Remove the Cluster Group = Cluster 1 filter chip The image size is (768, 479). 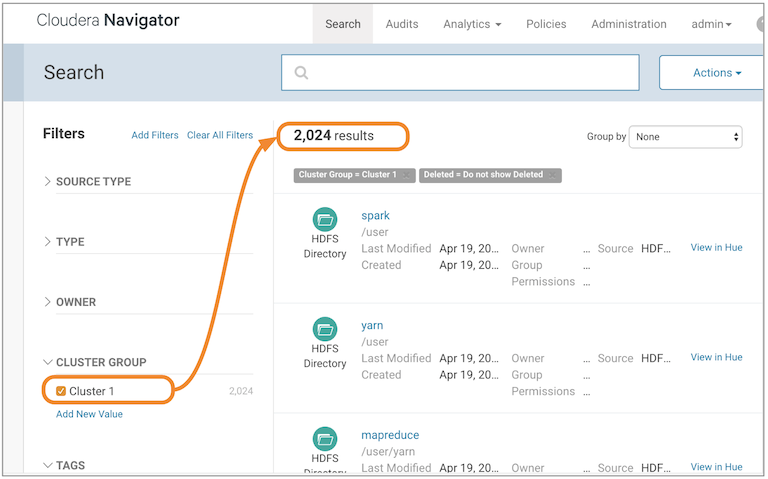pos(407,175)
